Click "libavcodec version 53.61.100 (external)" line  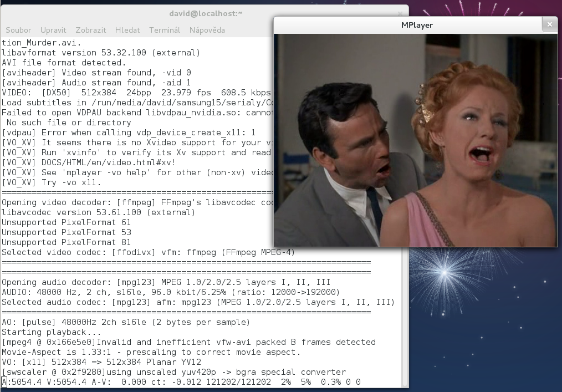(99, 213)
